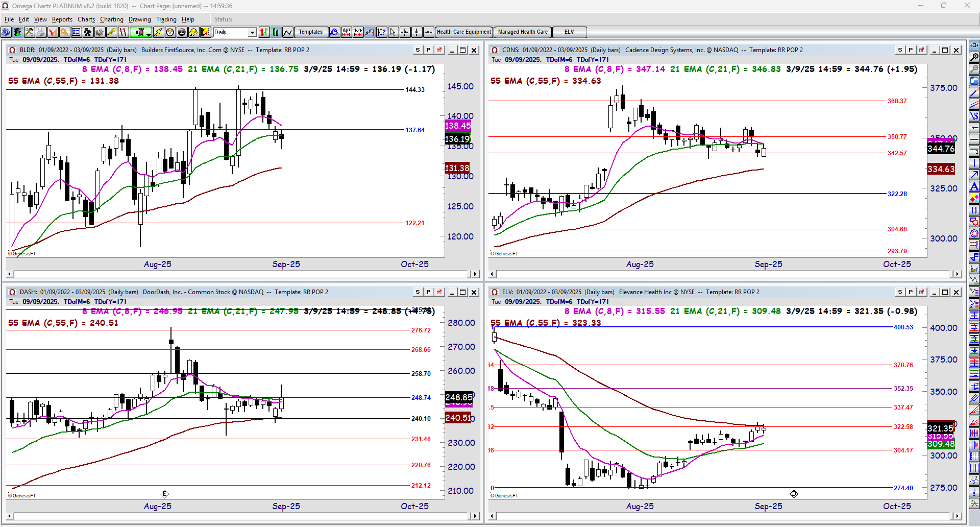Click the diamond marker on DASH chart time axis
The height and width of the screenshot is (527, 980).
point(164,494)
